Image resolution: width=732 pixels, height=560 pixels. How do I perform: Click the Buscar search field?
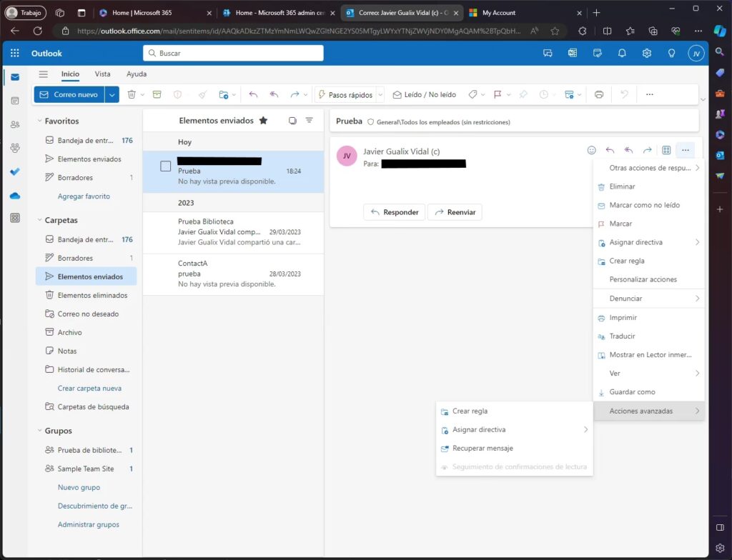pos(233,54)
